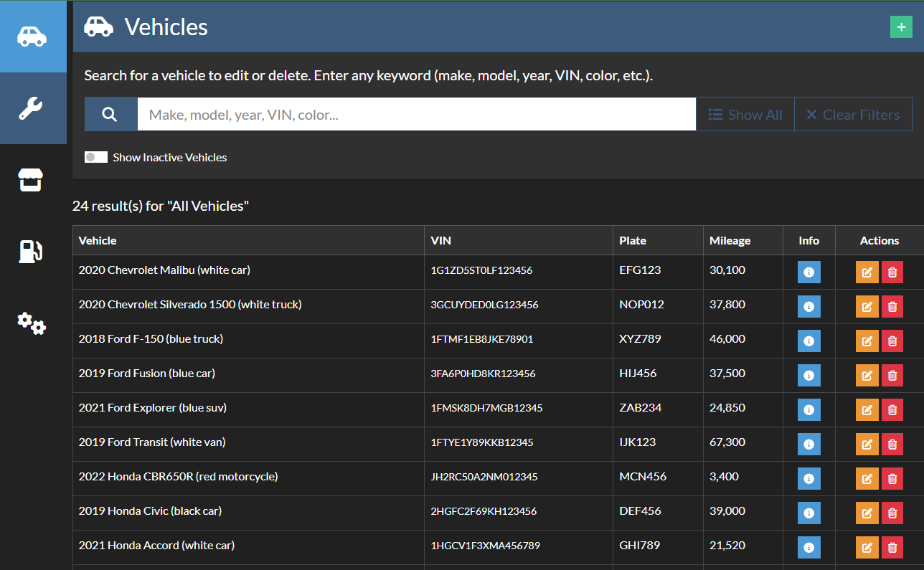View info for 2019 Ford Fusion

coord(809,375)
